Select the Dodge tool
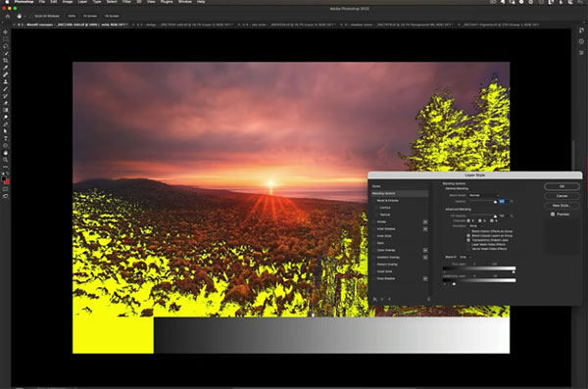The image size is (588, 389). point(5,118)
